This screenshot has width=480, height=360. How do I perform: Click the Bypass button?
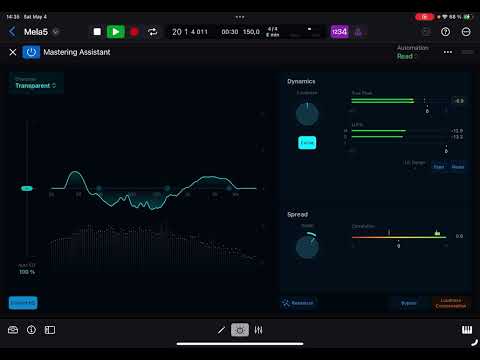click(x=409, y=303)
